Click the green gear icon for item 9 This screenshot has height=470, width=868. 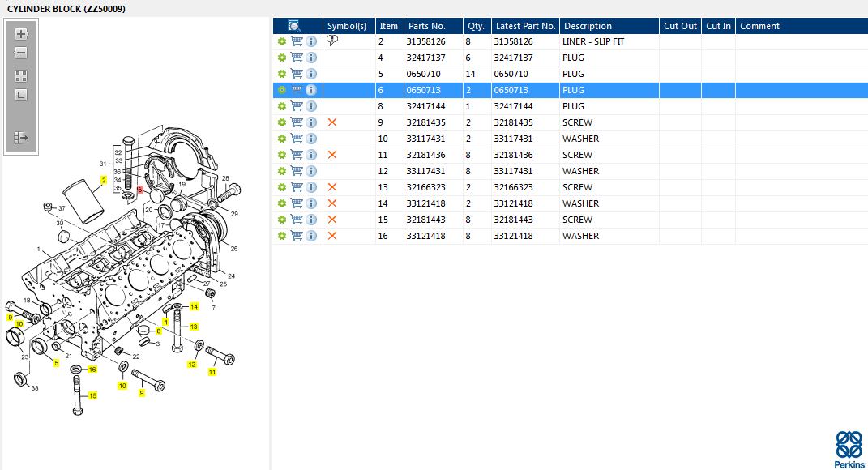tap(282, 122)
